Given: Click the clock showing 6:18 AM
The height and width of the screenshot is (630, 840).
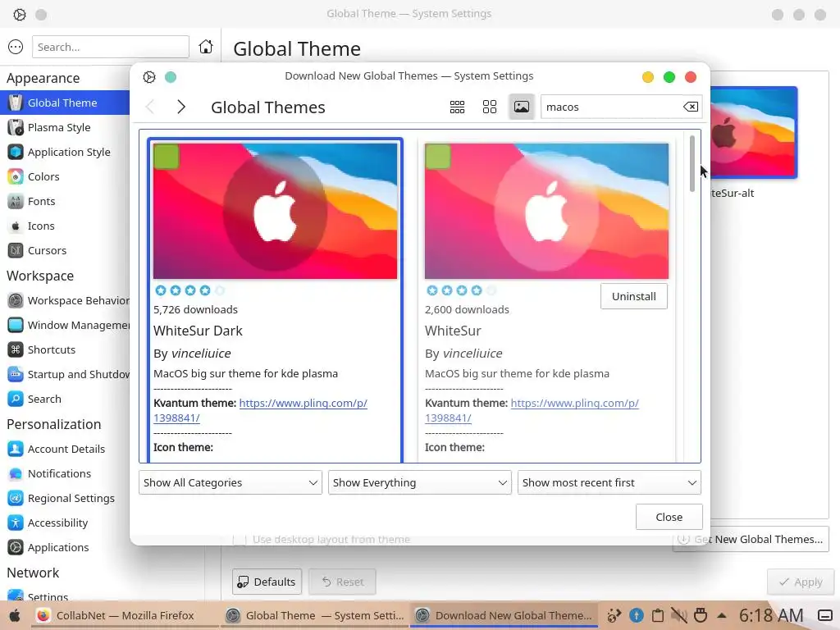Looking at the screenshot, I should click(x=771, y=615).
